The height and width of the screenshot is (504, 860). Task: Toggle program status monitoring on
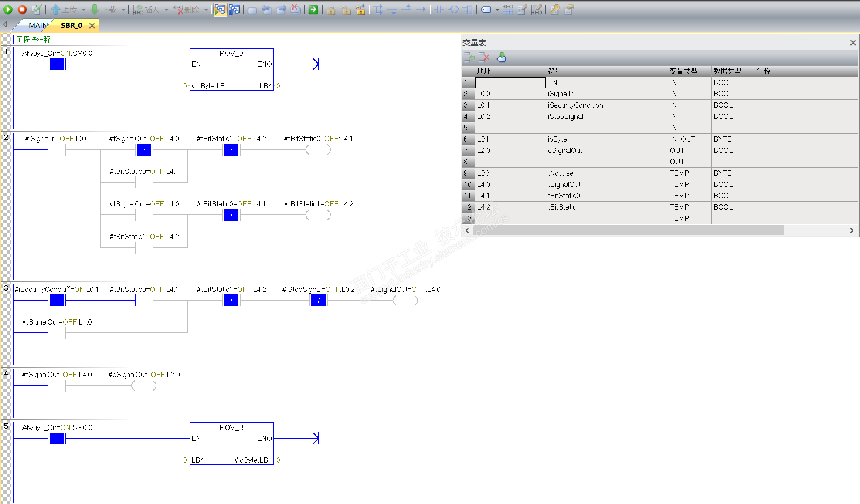tap(220, 9)
